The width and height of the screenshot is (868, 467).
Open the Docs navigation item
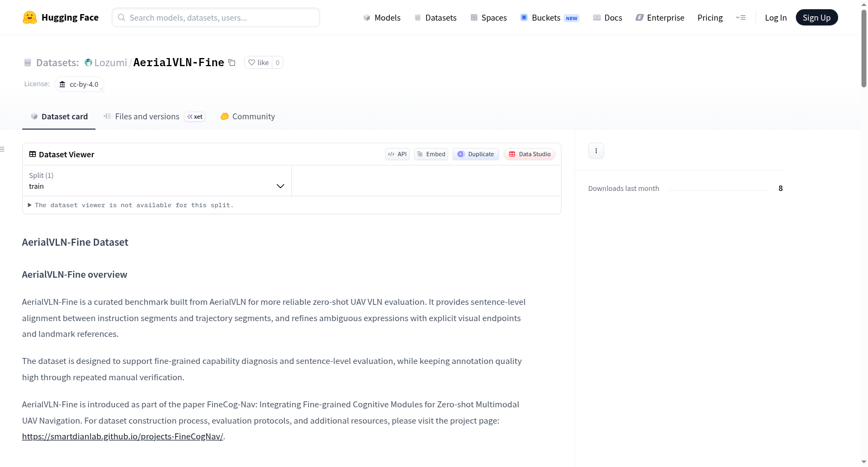[x=608, y=17]
